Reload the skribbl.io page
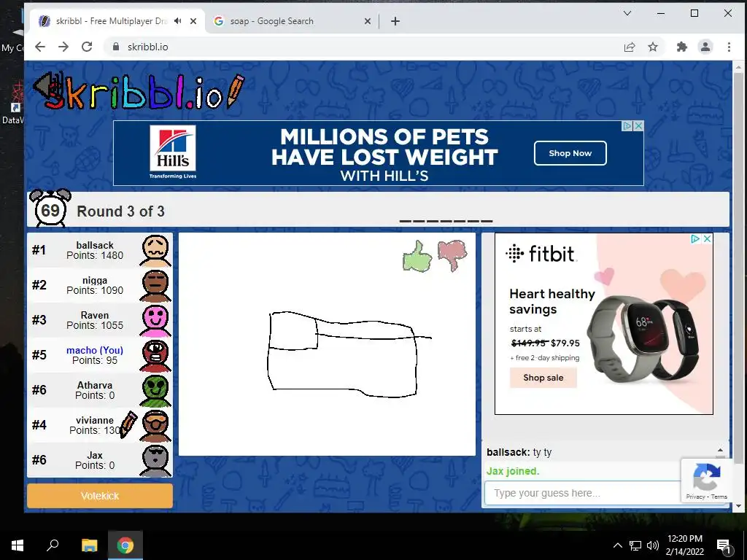 (x=87, y=47)
